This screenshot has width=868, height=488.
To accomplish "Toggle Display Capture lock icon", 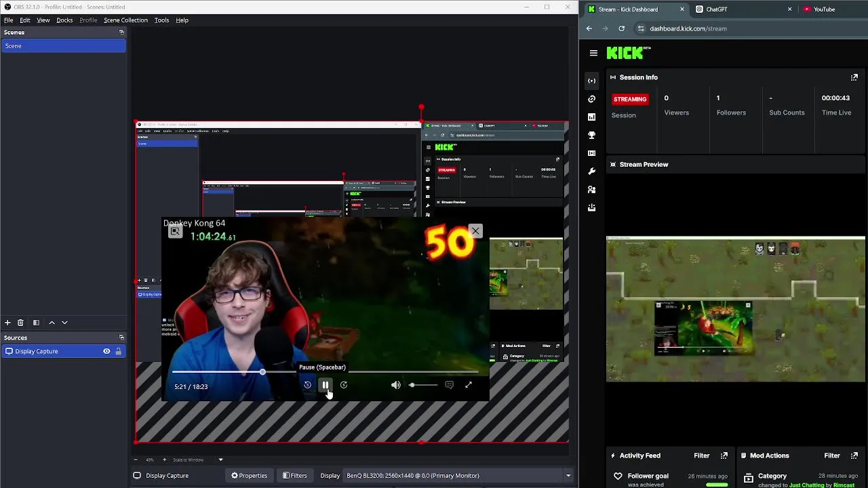I will [118, 351].
